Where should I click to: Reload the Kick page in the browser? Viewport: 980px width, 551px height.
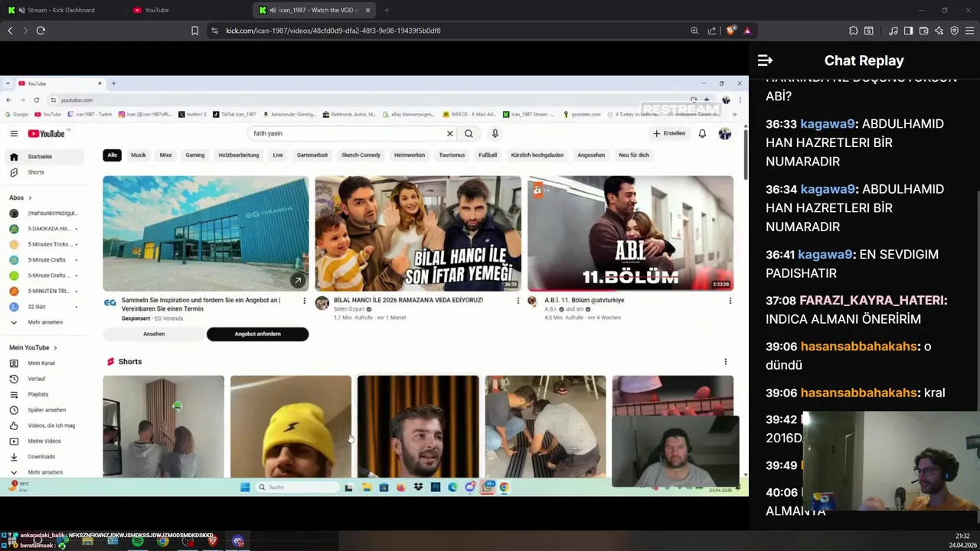click(x=41, y=31)
